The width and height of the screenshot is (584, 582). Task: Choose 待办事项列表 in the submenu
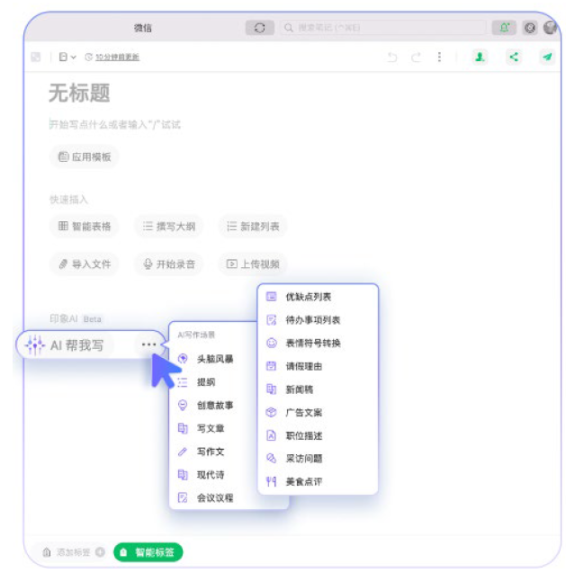(313, 320)
